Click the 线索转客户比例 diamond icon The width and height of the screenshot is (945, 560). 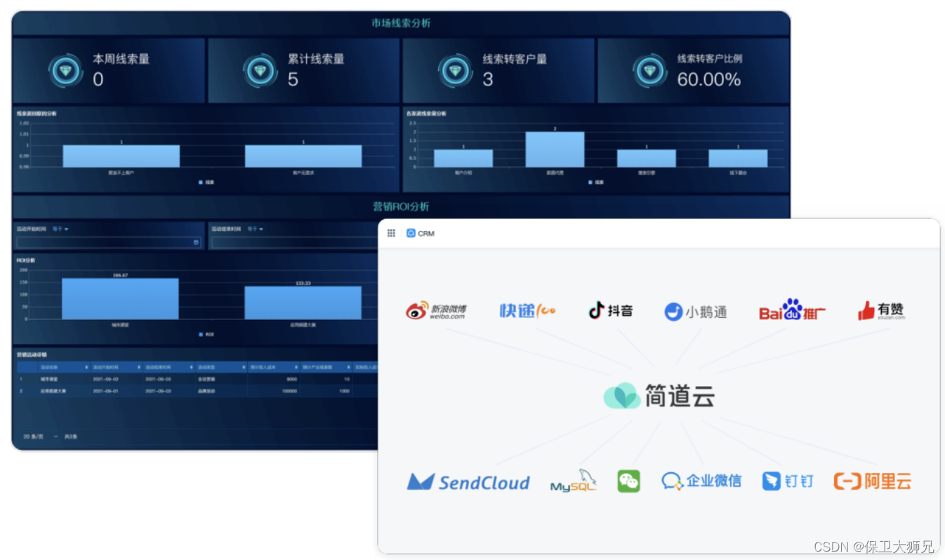[649, 71]
